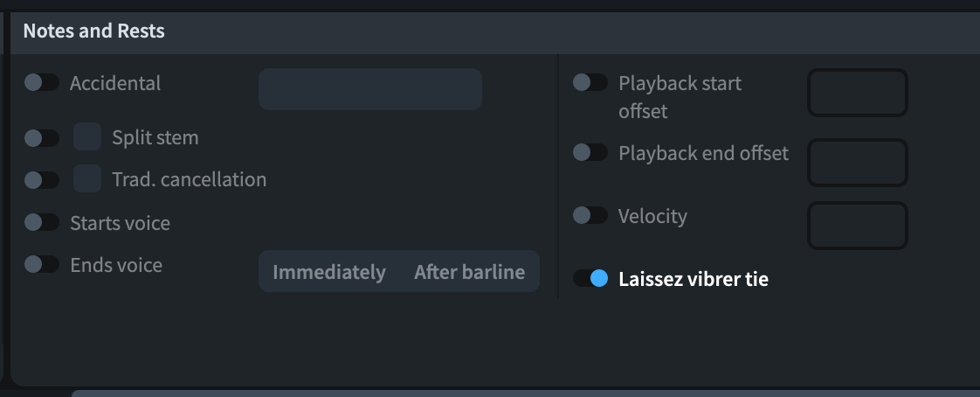Click into the Velocity value box

[857, 226]
